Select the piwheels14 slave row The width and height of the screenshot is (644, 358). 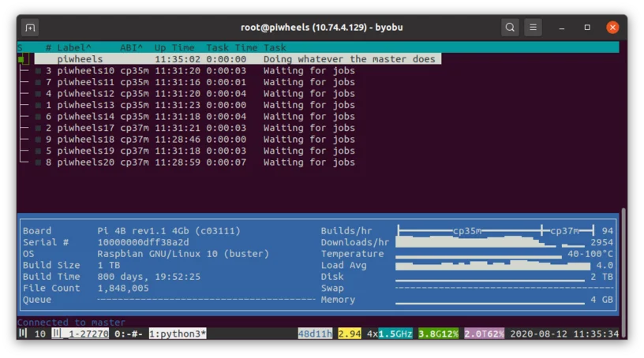click(196, 117)
